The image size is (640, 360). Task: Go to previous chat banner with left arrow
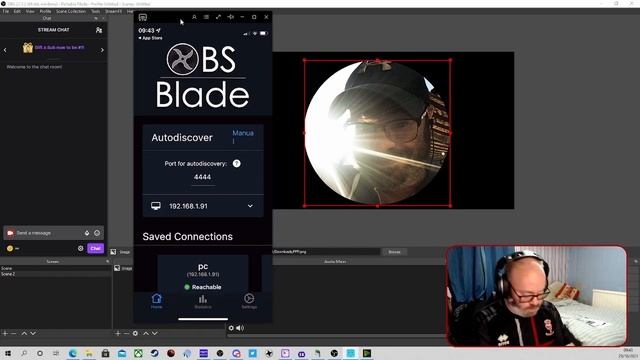coord(5,50)
